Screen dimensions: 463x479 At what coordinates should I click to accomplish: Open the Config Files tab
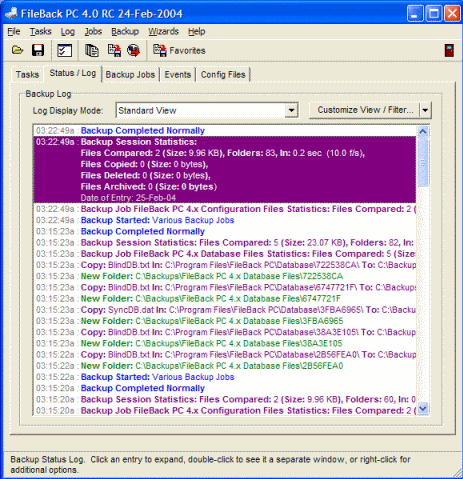point(223,74)
